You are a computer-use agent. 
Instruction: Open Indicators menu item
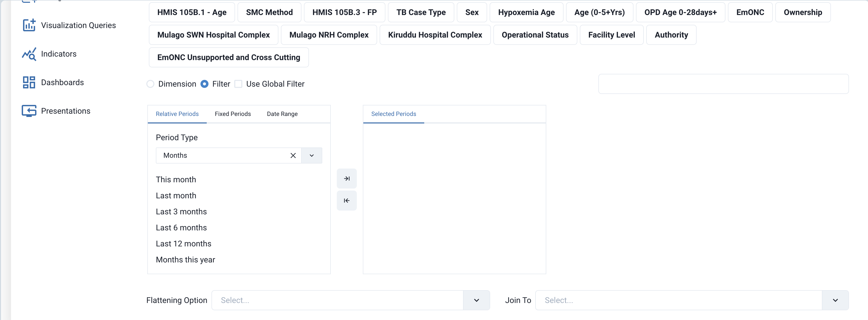coord(59,54)
